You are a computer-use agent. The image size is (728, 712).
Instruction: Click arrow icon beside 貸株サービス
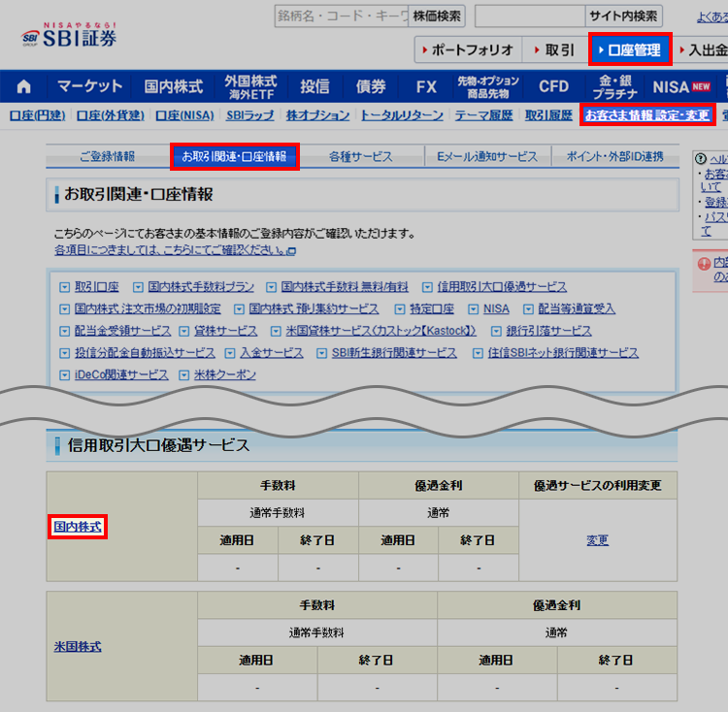184,331
